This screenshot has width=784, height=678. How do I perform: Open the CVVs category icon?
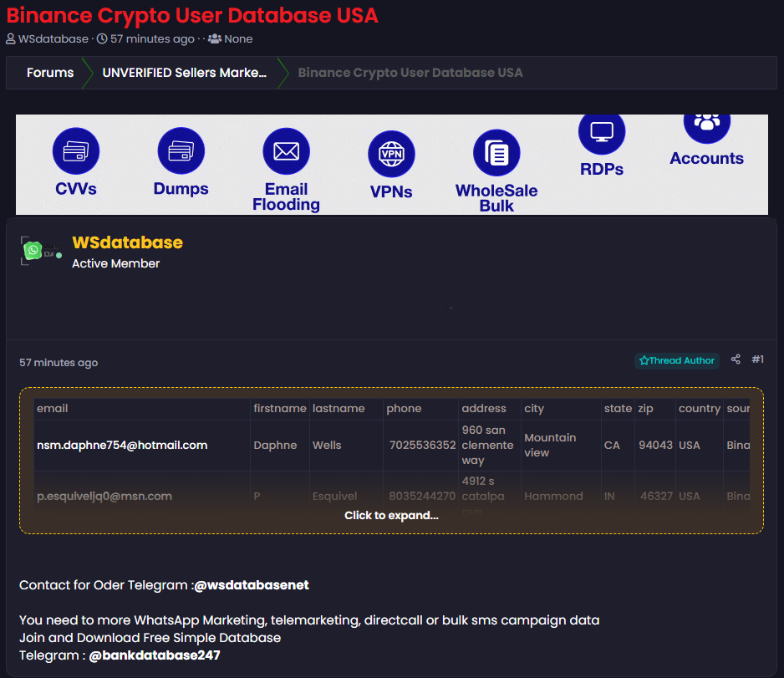coord(76,151)
